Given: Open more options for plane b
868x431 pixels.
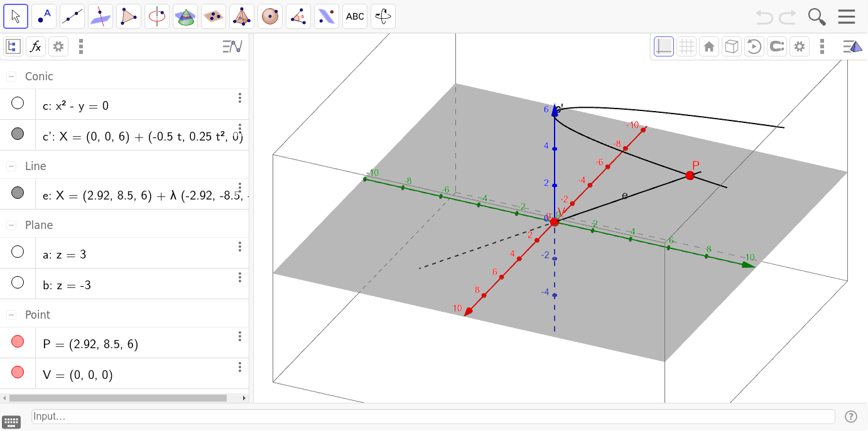Looking at the screenshot, I should click(x=239, y=277).
